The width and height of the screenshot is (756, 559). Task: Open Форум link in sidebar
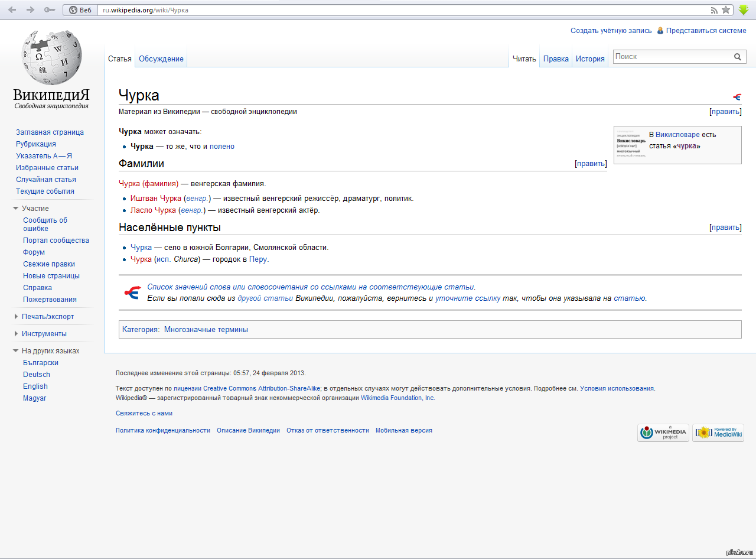34,252
